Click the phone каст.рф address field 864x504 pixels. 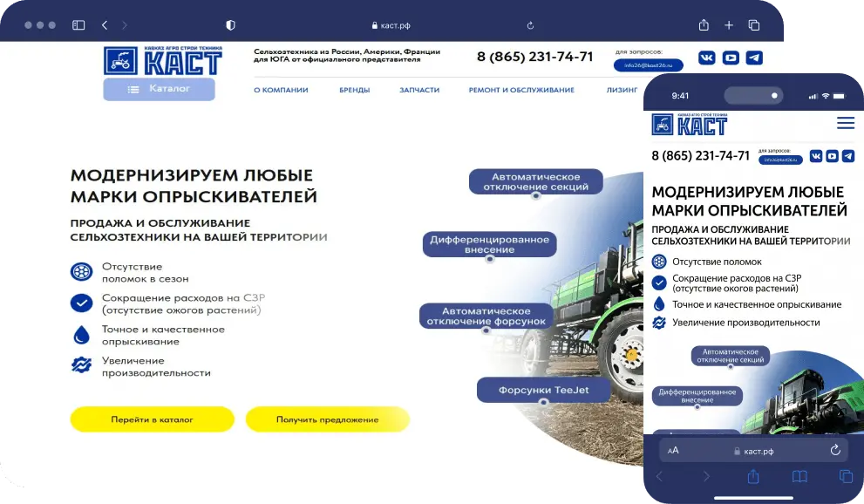pyautogui.click(x=753, y=451)
